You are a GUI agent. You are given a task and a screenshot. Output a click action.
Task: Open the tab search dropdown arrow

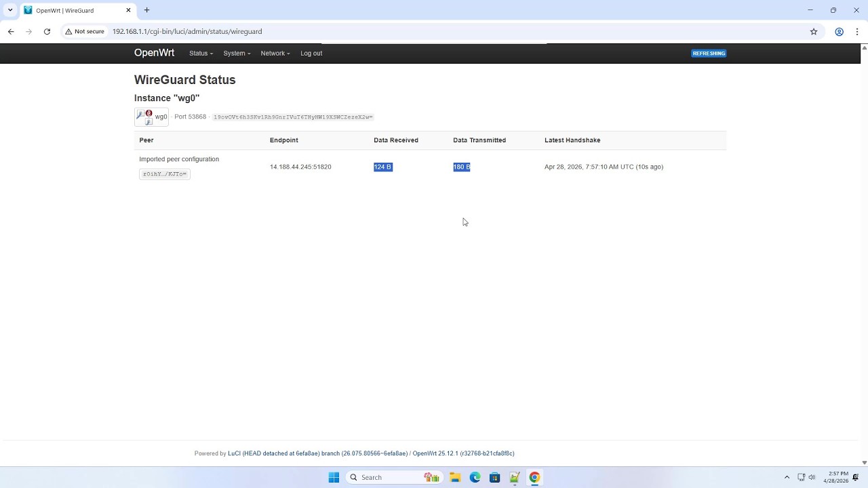pyautogui.click(x=10, y=10)
